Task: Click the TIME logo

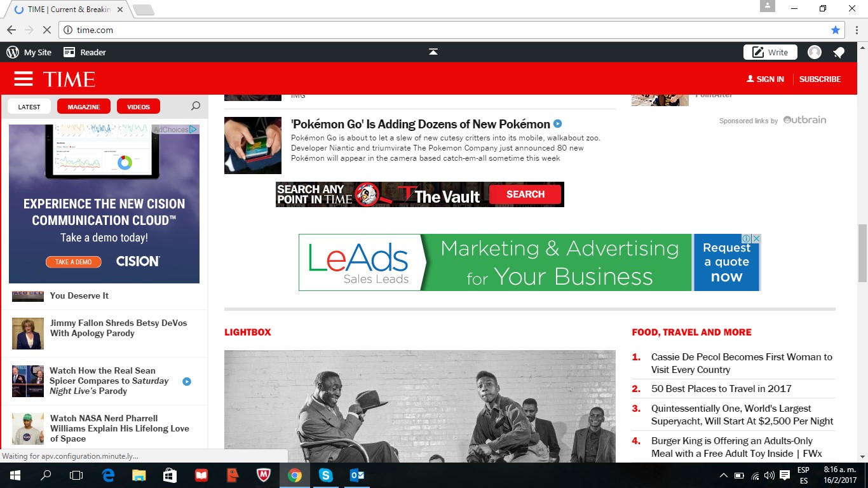Action: (x=69, y=79)
